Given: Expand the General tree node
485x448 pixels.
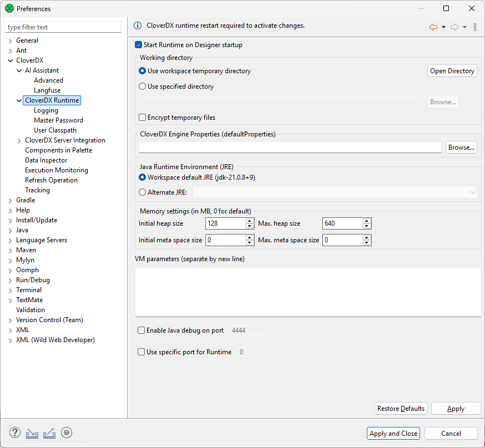Looking at the screenshot, I should pos(10,41).
